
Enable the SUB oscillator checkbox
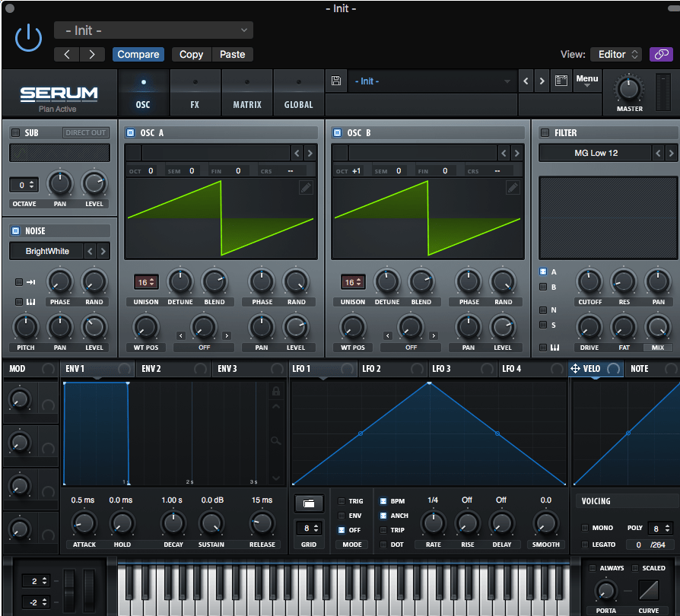tap(15, 132)
